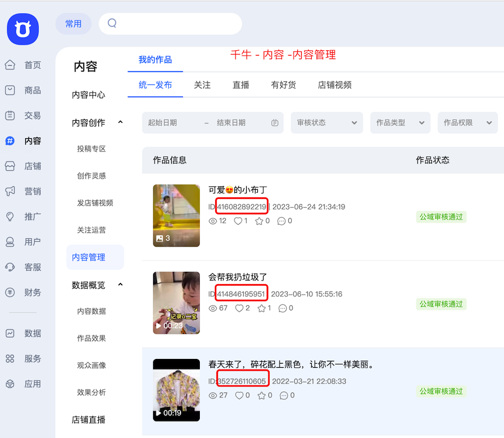Image resolution: width=504 pixels, height=438 pixels.
Task: Click inside the search input field
Action: [170, 23]
